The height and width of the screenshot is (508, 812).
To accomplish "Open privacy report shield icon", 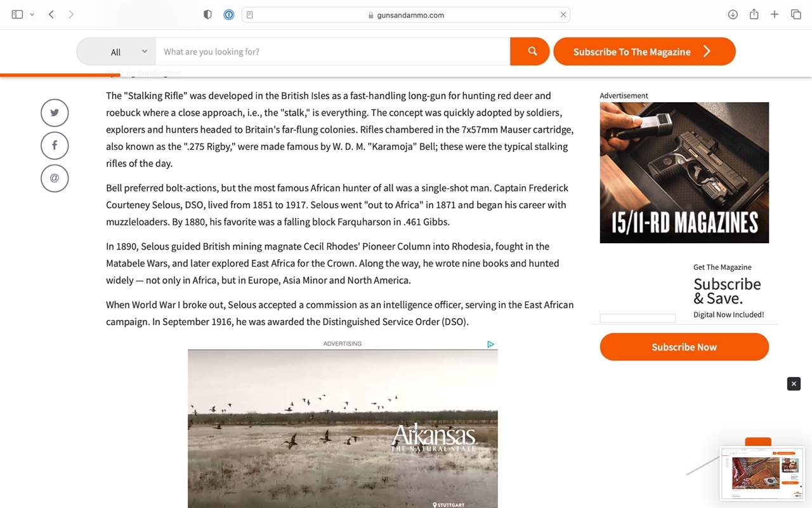I will (207, 15).
